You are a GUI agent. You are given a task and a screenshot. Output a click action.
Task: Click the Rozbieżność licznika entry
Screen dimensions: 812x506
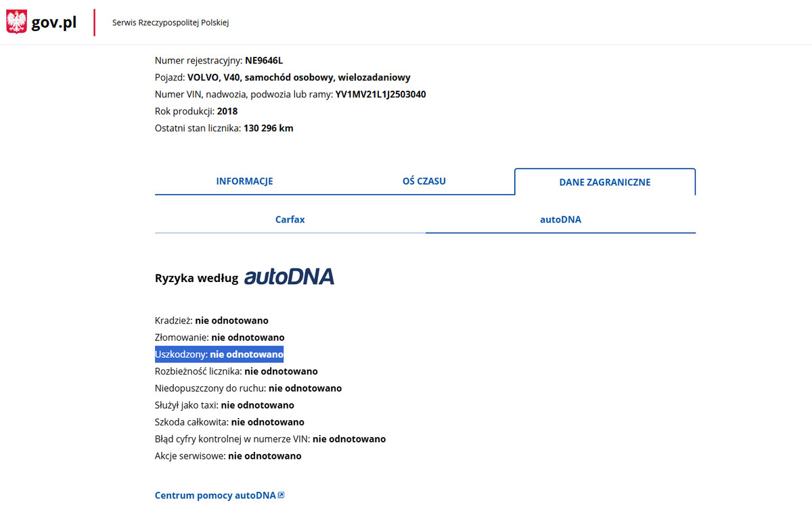coord(236,371)
